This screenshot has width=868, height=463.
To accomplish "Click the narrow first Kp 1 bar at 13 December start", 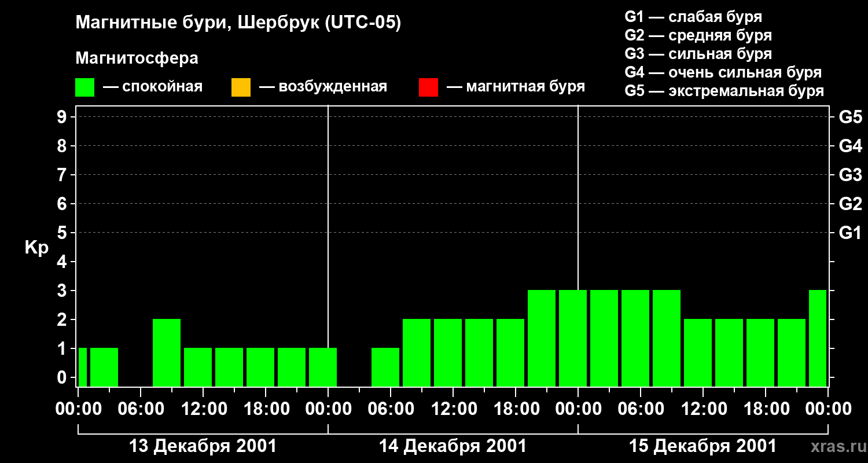I will pos(83,367).
